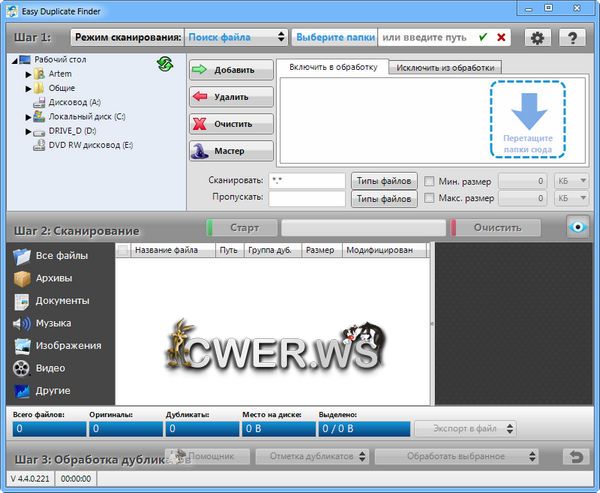Open the Поиск файла scan mode dropdown

click(237, 37)
